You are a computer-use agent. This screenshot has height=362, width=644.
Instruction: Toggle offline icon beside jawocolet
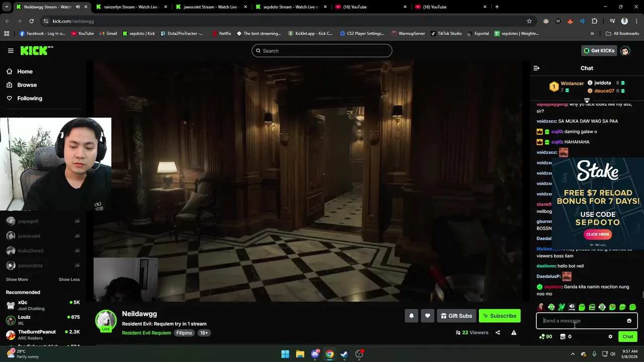pyautogui.click(x=77, y=236)
